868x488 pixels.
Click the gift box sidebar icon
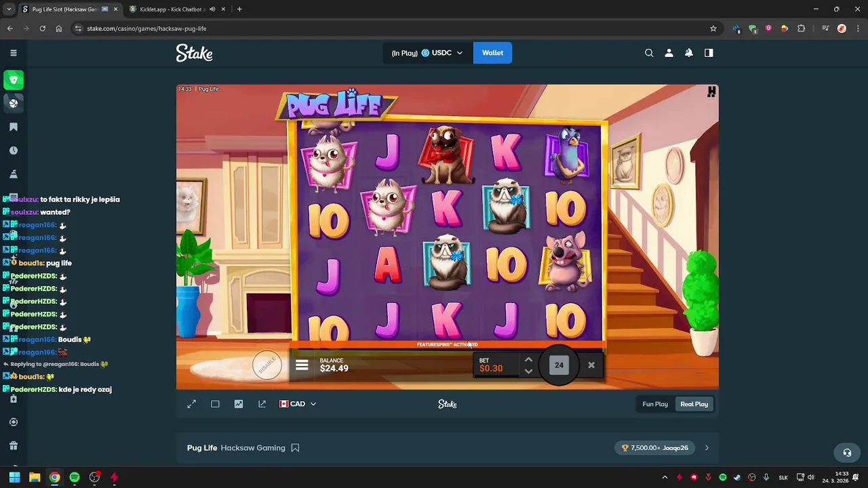pos(14,445)
